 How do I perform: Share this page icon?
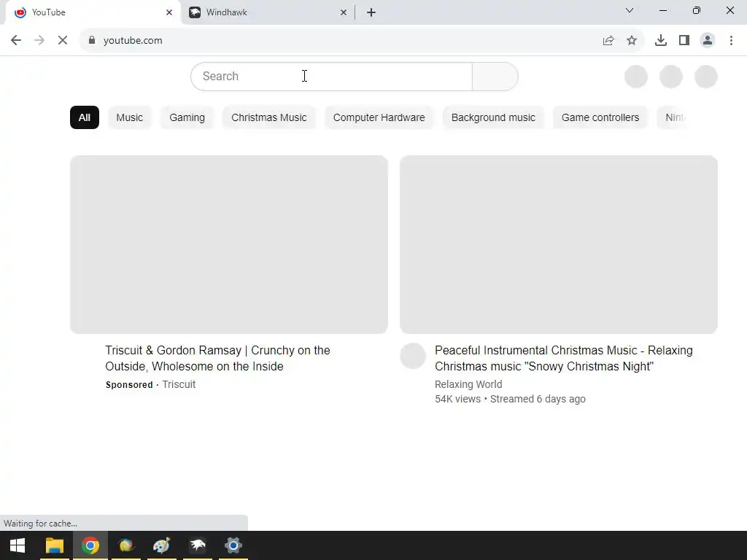click(x=608, y=41)
